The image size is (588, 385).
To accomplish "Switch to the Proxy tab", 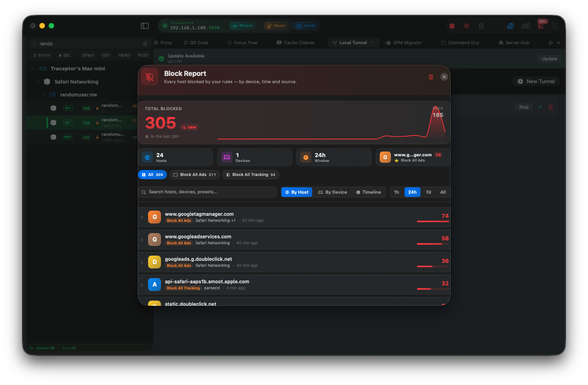I will pyautogui.click(x=163, y=43).
